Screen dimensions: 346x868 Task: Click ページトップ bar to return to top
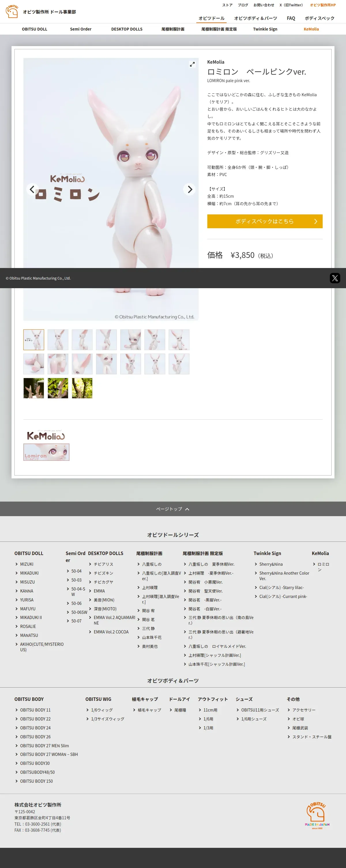pyautogui.click(x=173, y=509)
